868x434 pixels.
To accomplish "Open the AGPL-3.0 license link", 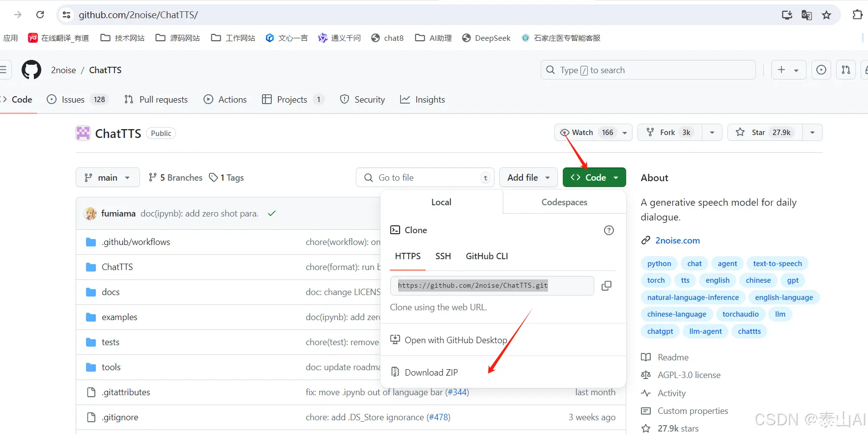I will (x=689, y=375).
